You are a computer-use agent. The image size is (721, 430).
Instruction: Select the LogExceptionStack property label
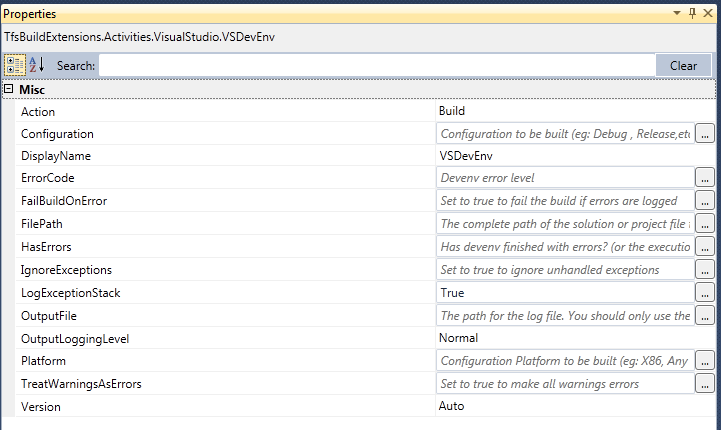pyautogui.click(x=70, y=293)
